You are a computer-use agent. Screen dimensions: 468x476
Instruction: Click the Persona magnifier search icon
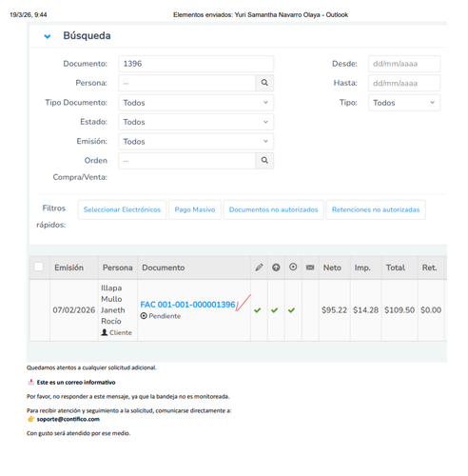tap(264, 83)
